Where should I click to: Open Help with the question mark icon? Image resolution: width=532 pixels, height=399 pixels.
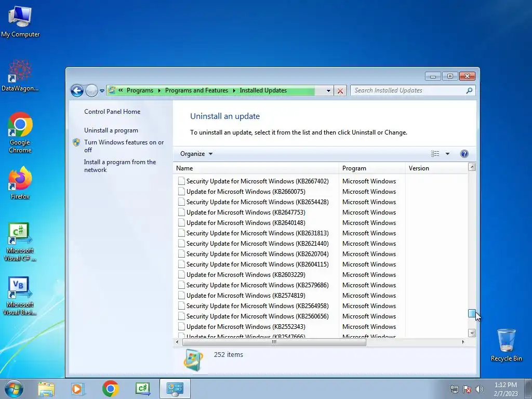coord(464,154)
